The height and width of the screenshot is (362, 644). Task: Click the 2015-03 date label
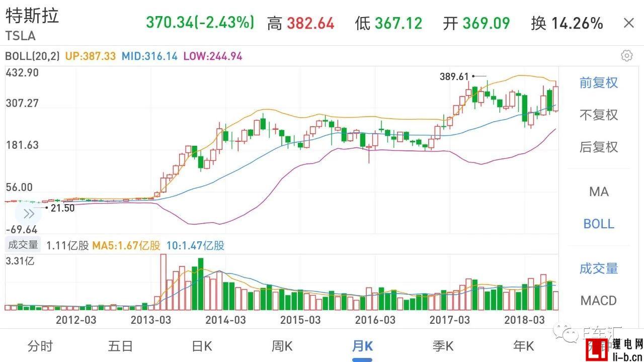[300, 320]
